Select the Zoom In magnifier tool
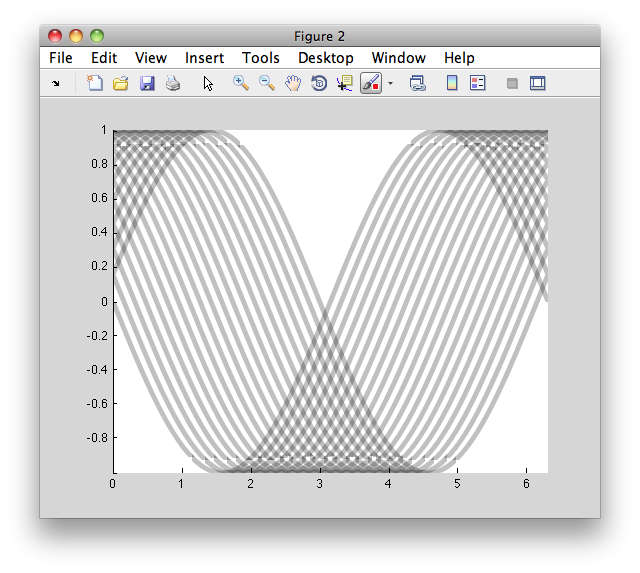 pyautogui.click(x=241, y=83)
